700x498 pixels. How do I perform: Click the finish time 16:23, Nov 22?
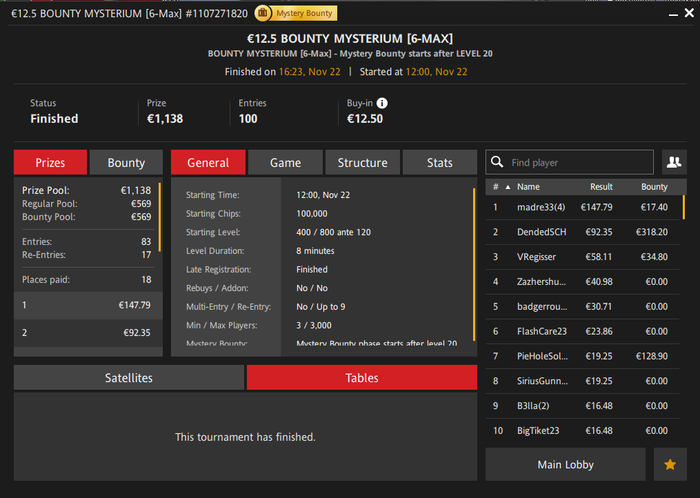(x=309, y=72)
